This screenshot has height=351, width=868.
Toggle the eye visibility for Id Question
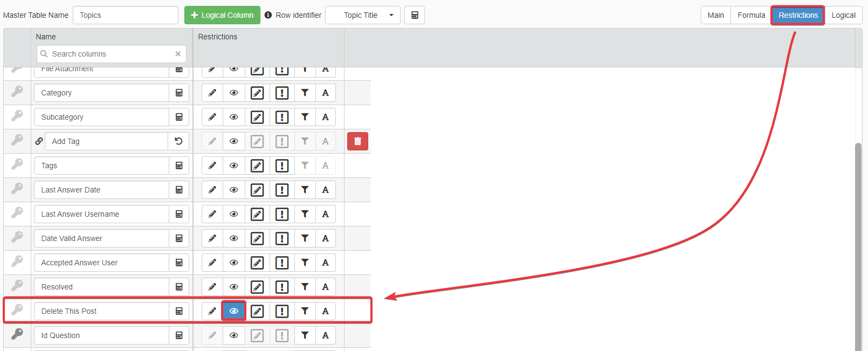coord(234,335)
